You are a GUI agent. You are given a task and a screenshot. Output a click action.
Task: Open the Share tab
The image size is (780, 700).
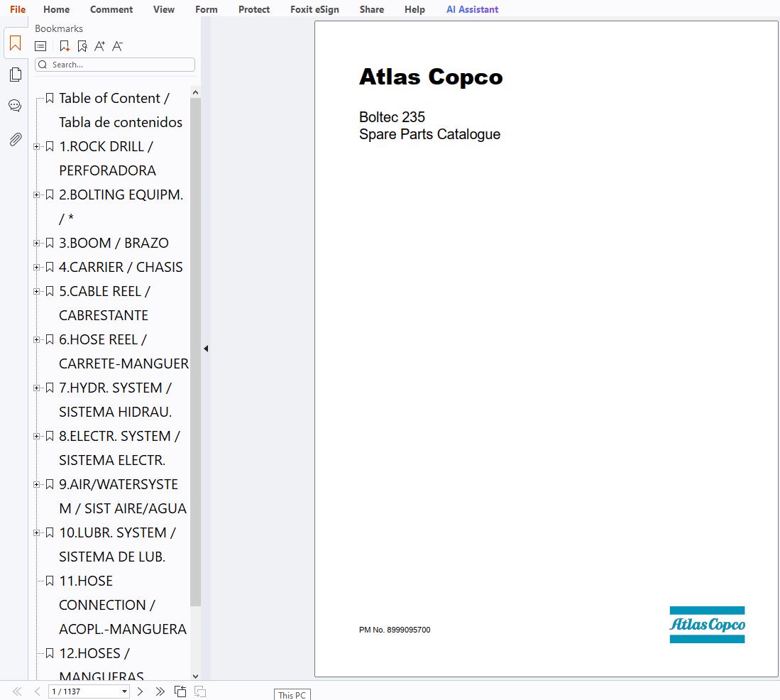point(372,9)
